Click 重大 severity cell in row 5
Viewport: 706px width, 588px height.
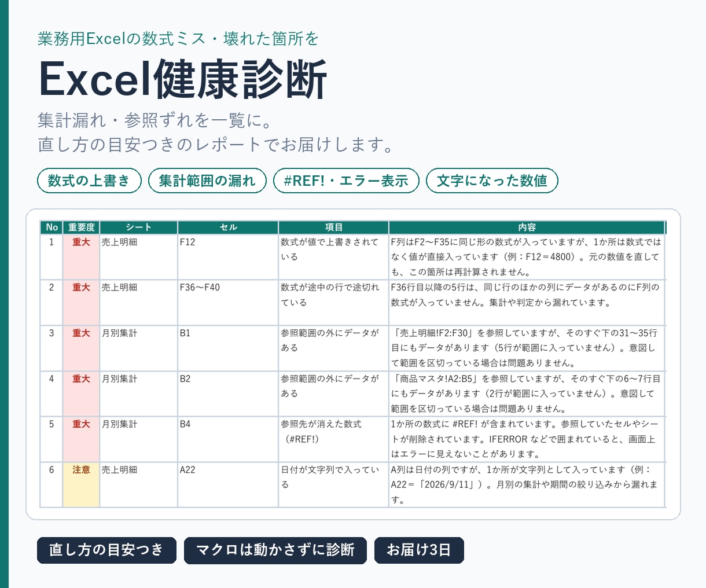coord(81,439)
